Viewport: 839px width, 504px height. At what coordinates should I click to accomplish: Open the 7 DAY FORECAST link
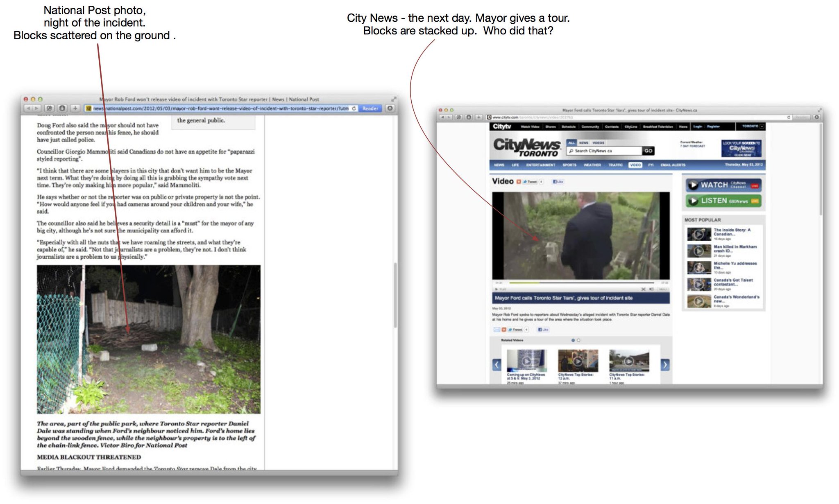point(693,146)
